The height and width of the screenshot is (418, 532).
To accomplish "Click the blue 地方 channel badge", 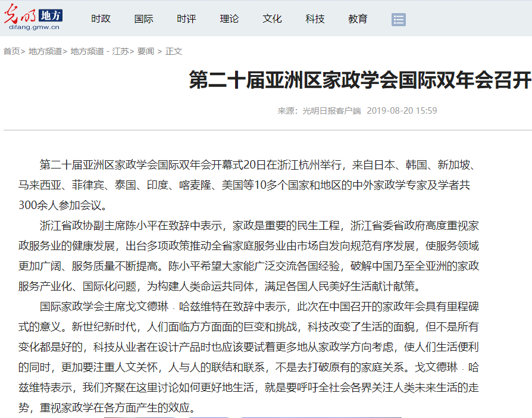I will point(51,15).
